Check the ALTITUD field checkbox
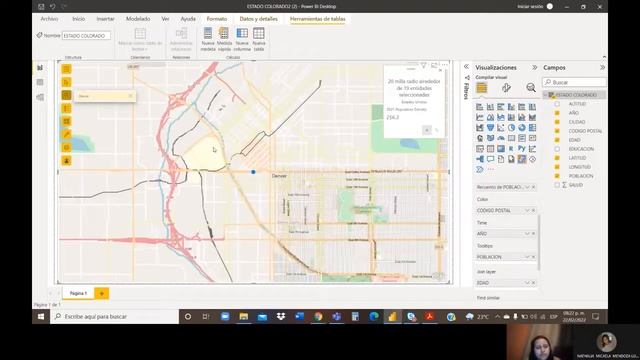This screenshot has width=640, height=360. tap(557, 104)
